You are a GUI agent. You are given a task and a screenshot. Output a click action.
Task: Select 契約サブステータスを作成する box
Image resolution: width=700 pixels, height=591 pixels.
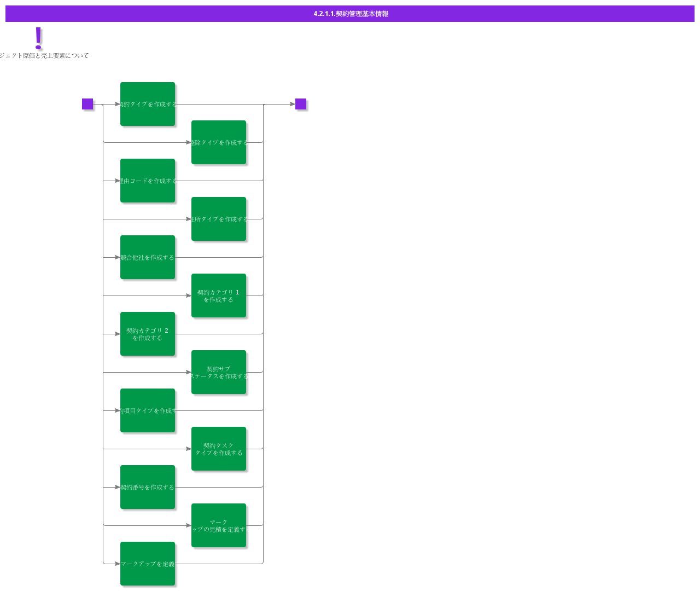(x=219, y=372)
